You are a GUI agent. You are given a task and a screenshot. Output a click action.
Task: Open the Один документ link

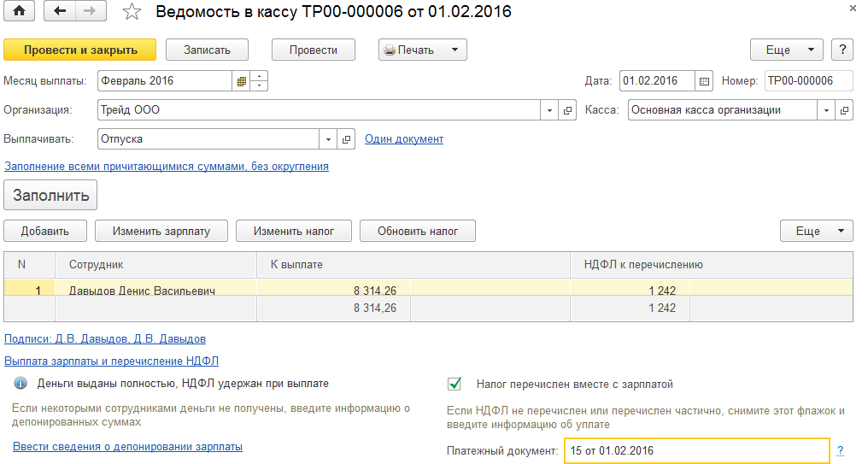(404, 138)
